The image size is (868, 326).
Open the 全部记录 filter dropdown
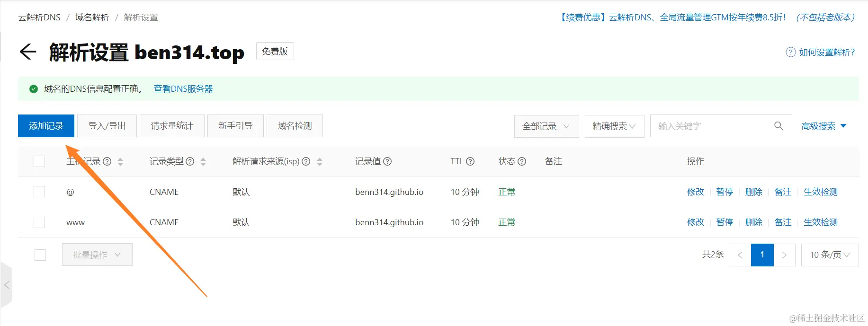546,126
